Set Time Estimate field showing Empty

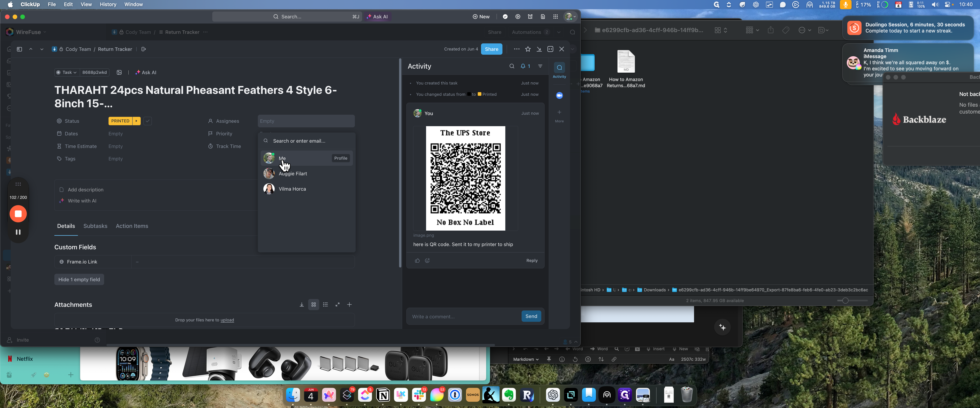click(x=116, y=146)
